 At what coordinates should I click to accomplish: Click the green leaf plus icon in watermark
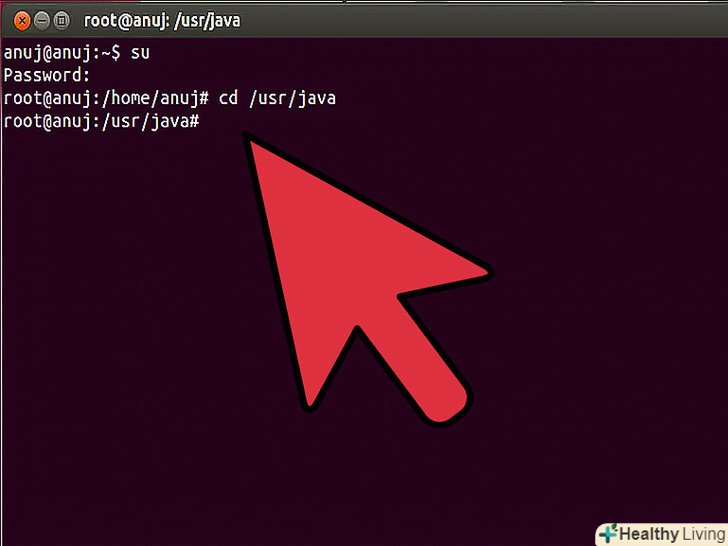608,533
